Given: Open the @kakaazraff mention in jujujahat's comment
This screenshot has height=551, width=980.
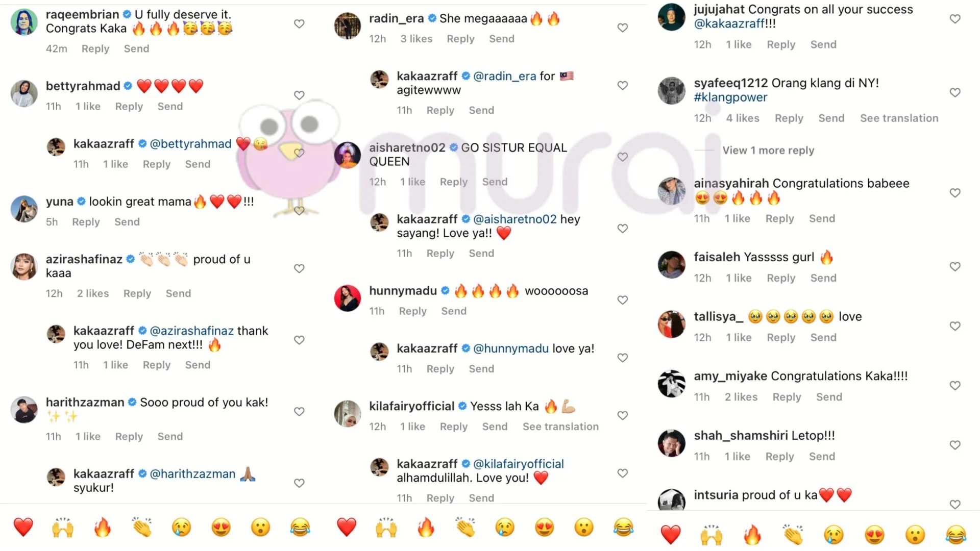Looking at the screenshot, I should [729, 23].
